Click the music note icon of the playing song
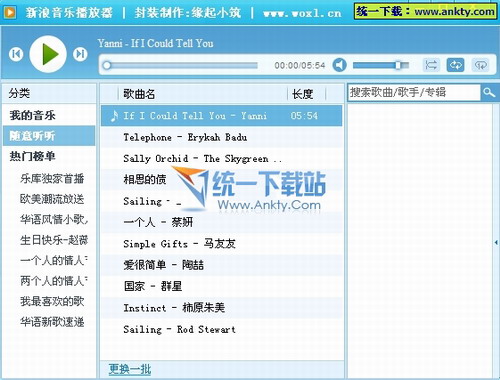 pos(114,116)
